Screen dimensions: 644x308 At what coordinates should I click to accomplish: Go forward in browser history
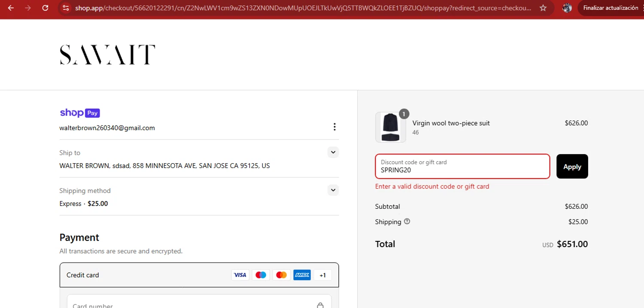tap(28, 8)
